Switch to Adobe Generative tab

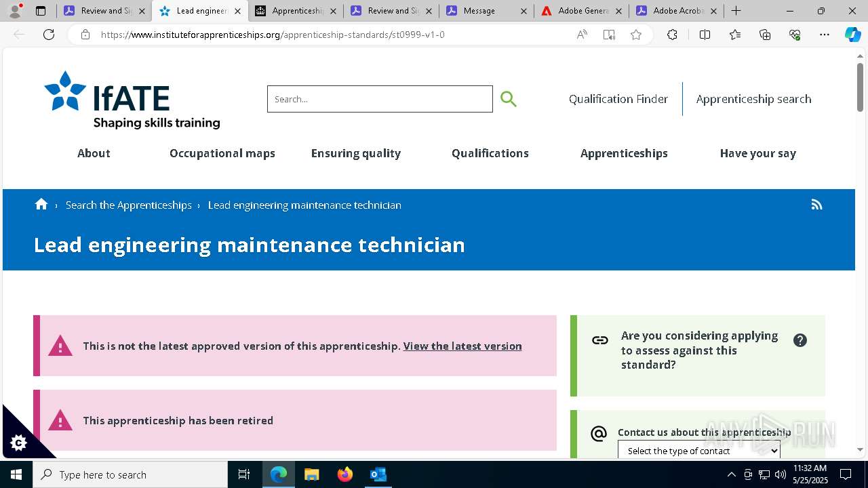(582, 11)
